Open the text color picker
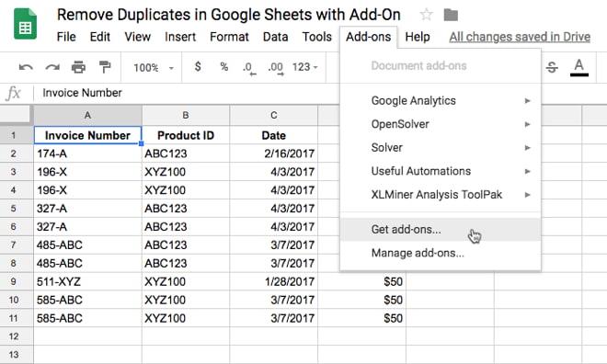The image size is (607, 364). pyautogui.click(x=579, y=67)
